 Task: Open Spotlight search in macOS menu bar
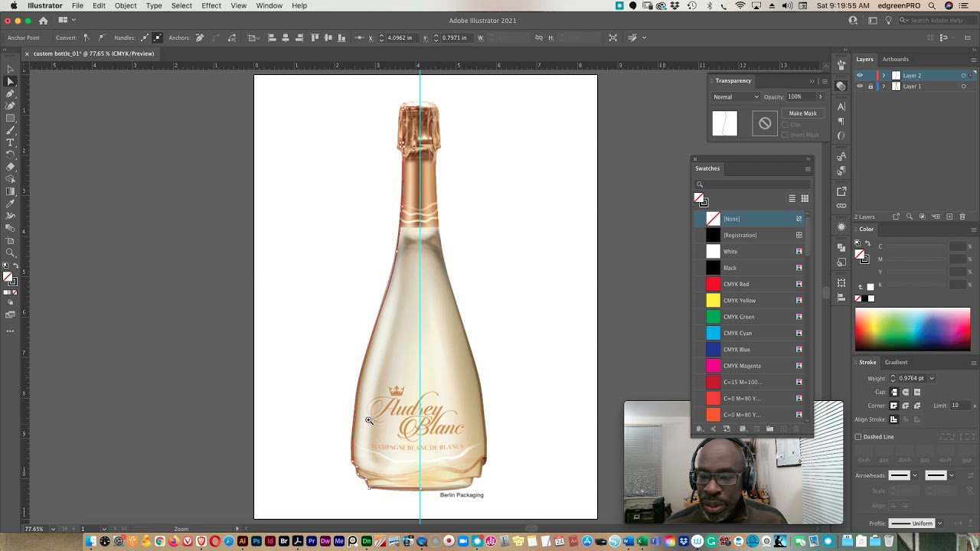click(932, 6)
